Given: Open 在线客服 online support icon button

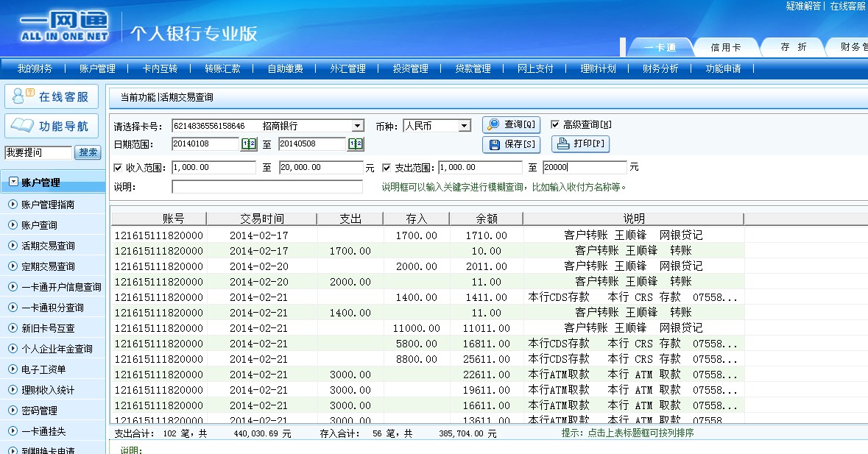Looking at the screenshot, I should [52, 96].
